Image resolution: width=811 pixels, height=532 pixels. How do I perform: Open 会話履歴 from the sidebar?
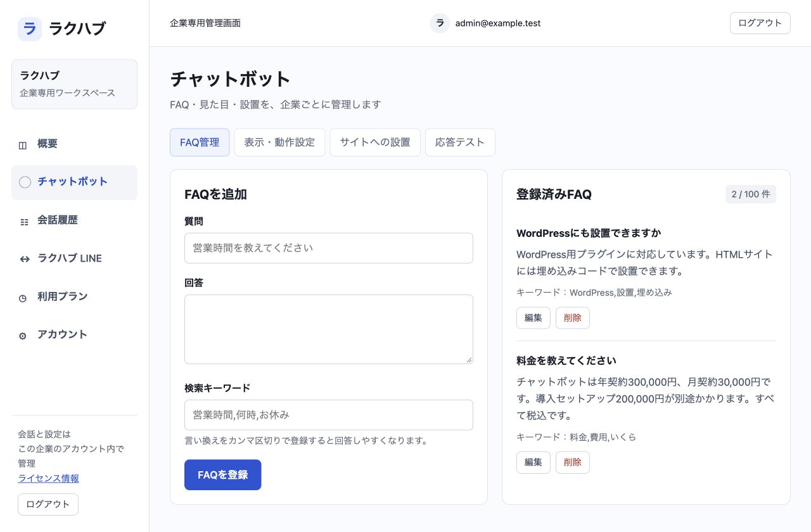click(74, 220)
